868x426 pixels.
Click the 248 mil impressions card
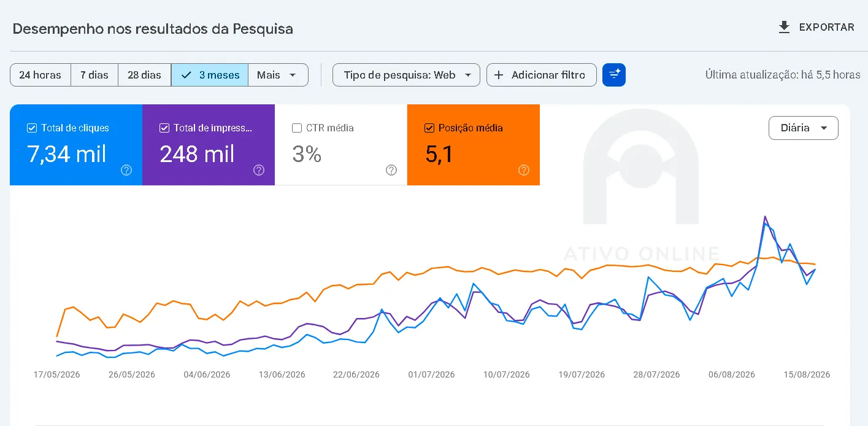(x=209, y=145)
